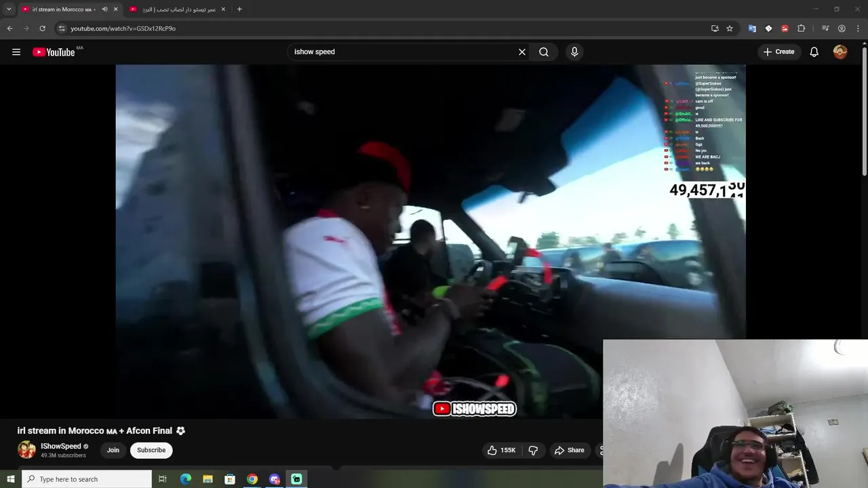Open the Extensions puzzle menu
Viewport: 868px width, 488px height.
click(801, 28)
